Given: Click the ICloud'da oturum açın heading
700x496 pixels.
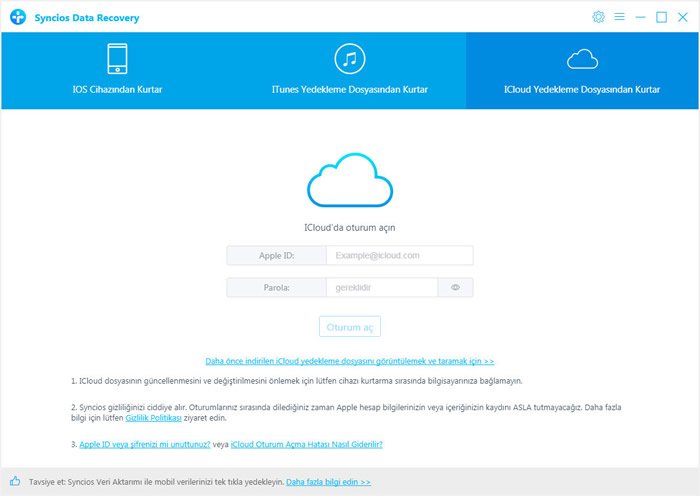Looking at the screenshot, I should 350,227.
